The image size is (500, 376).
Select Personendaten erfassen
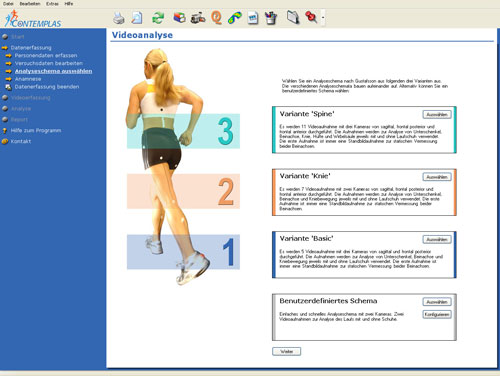[x=46, y=55]
